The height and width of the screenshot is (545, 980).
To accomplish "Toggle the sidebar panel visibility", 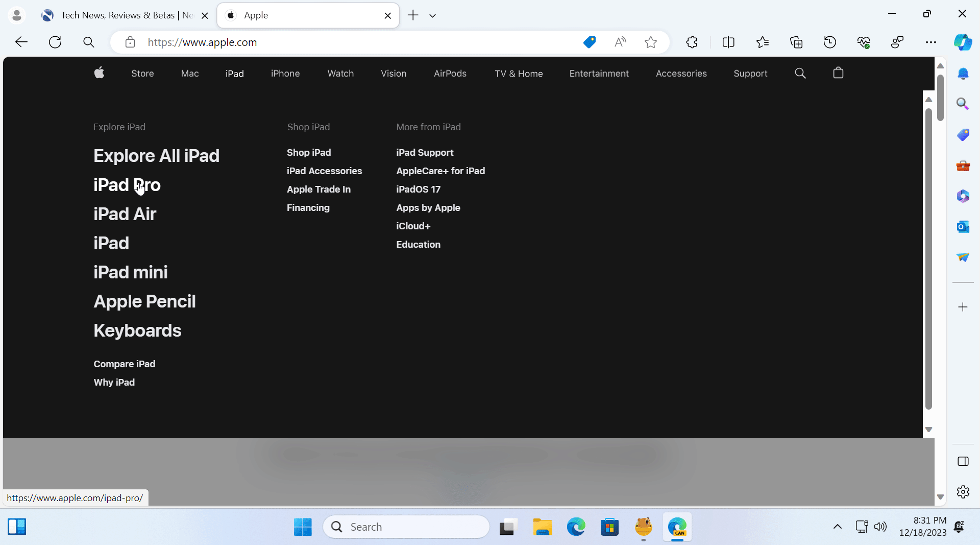I will pos(964,461).
